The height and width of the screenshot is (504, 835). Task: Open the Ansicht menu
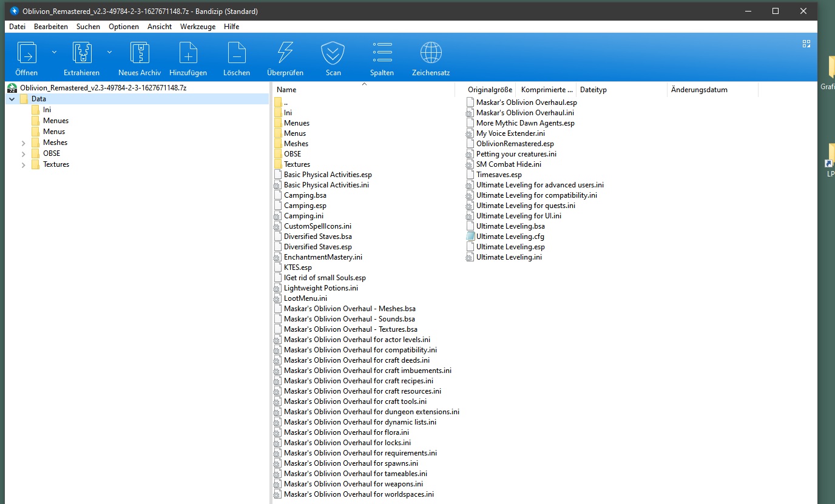(x=160, y=27)
